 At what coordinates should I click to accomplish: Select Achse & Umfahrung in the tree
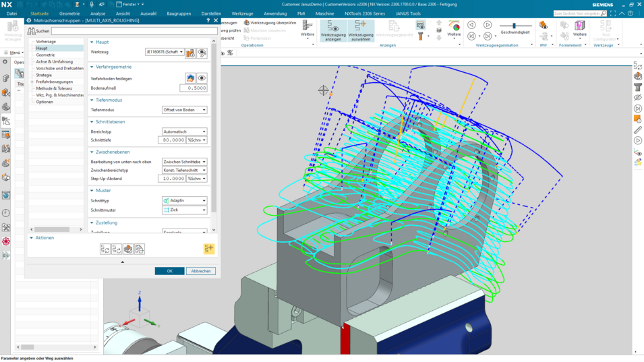pyautogui.click(x=54, y=61)
